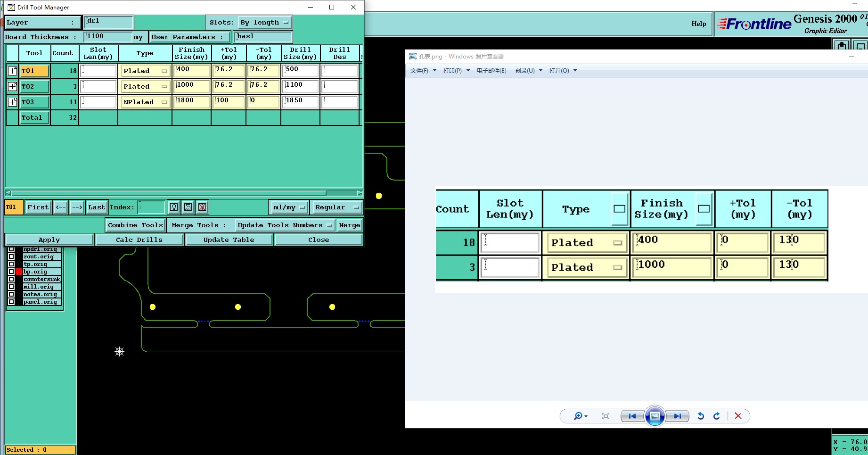868x455 pixels.
Task: Click the T02 +Tol field
Action: (229, 86)
